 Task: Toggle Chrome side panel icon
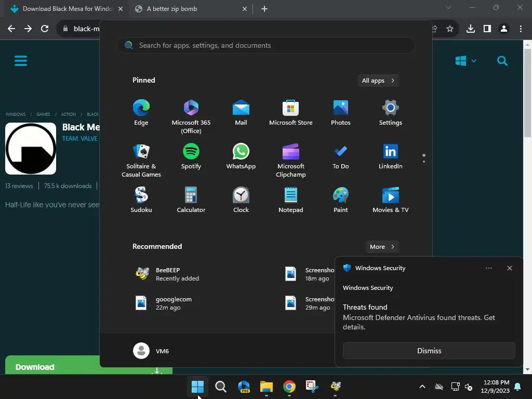pos(487,29)
